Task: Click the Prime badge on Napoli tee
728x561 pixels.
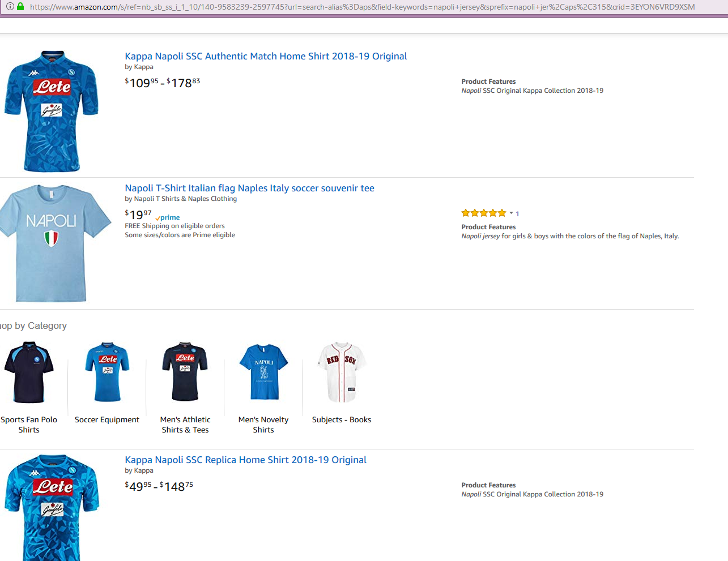Action: [168, 217]
